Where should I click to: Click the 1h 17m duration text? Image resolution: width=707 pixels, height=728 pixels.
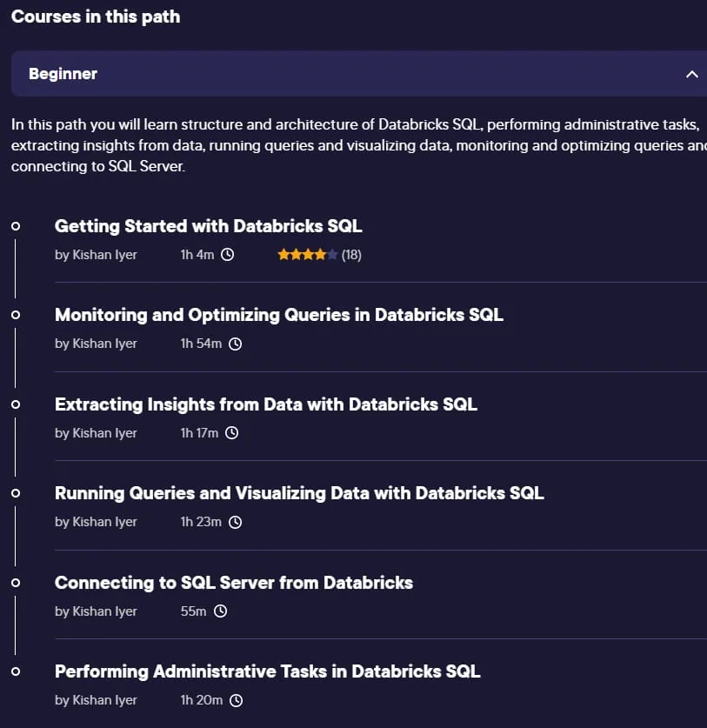[199, 433]
